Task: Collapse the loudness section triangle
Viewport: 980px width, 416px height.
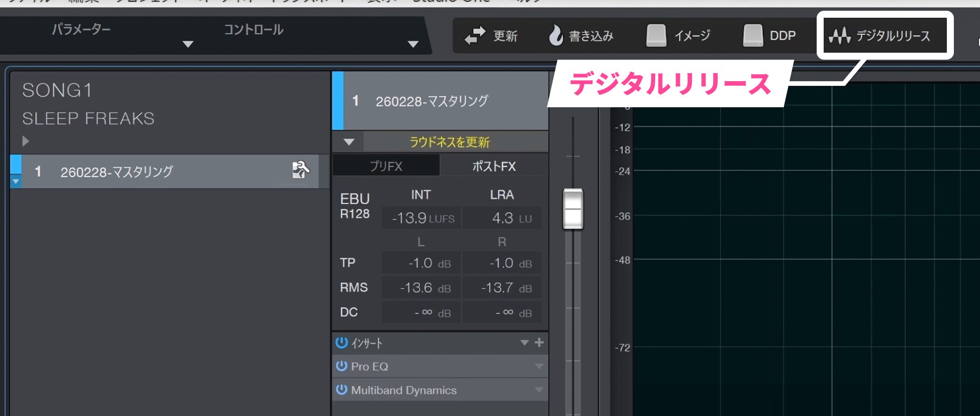Action: (x=349, y=142)
